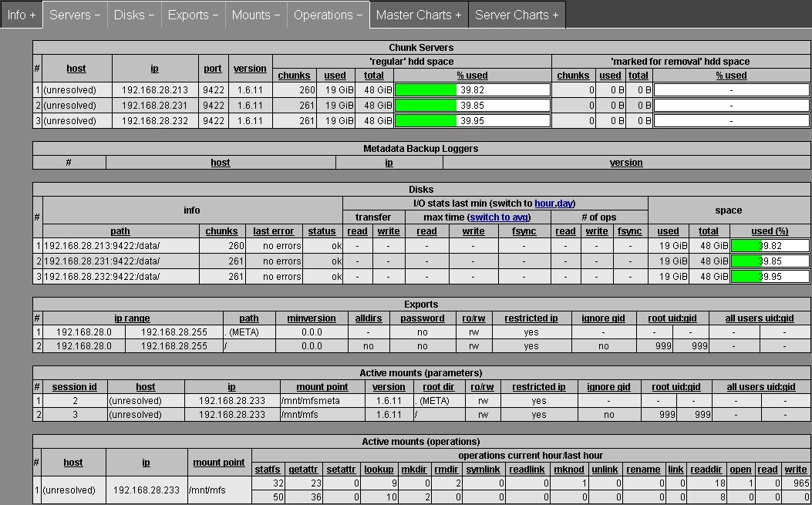Sort Metadata Backup Loggers by version

(626, 162)
